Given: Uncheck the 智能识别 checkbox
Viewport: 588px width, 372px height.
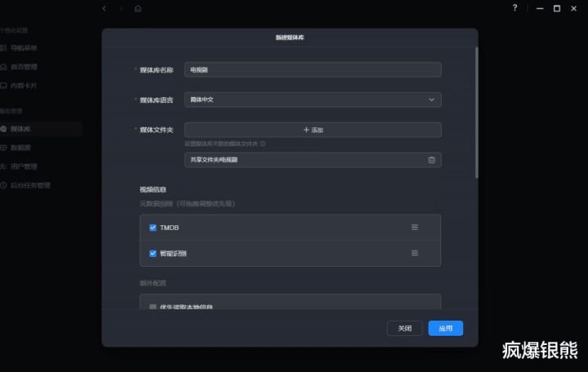Looking at the screenshot, I should (x=153, y=253).
